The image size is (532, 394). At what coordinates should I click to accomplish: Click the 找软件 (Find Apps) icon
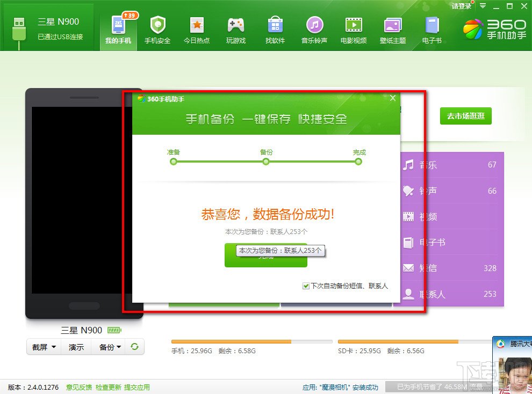[275, 28]
